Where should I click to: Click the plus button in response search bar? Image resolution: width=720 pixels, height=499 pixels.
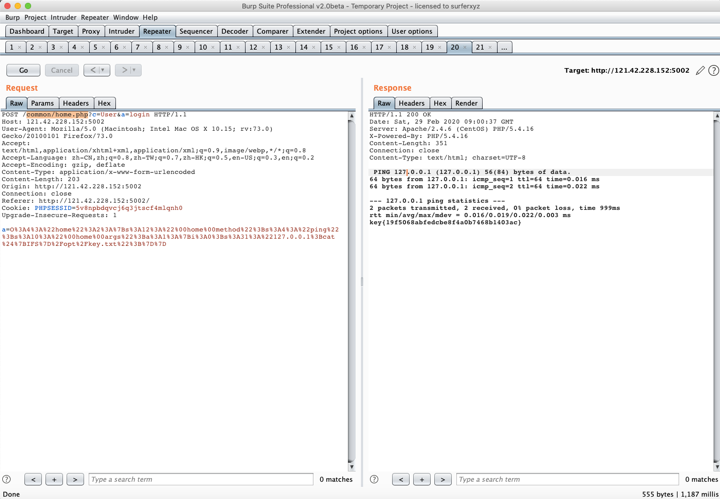(x=421, y=480)
